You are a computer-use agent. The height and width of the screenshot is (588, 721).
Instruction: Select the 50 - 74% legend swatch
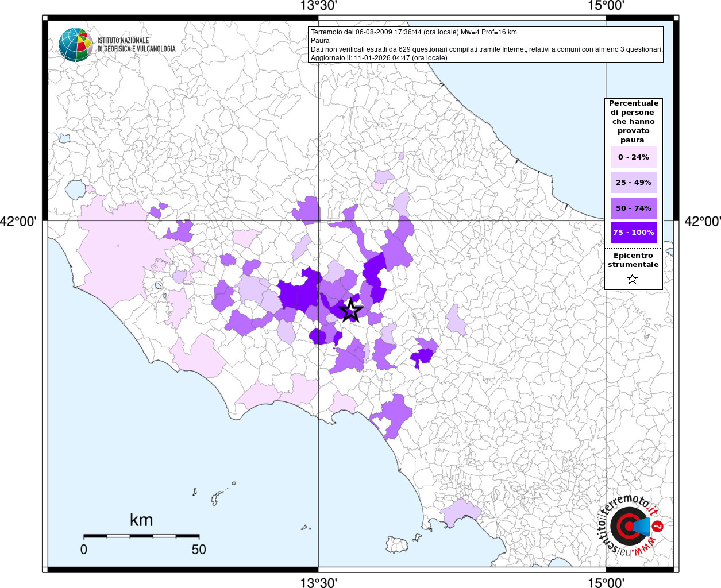[634, 208]
